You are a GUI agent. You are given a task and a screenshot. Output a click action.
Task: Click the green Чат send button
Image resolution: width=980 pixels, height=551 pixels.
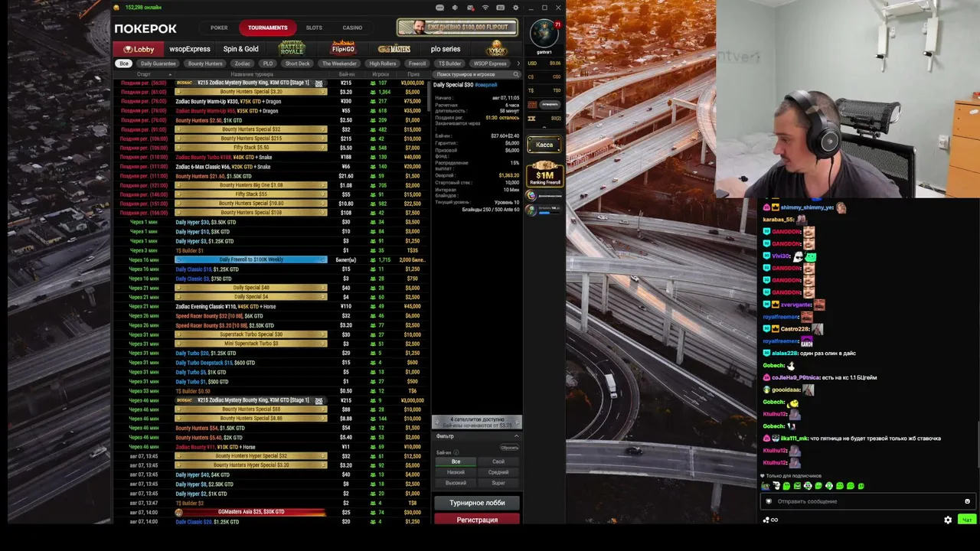[967, 520]
